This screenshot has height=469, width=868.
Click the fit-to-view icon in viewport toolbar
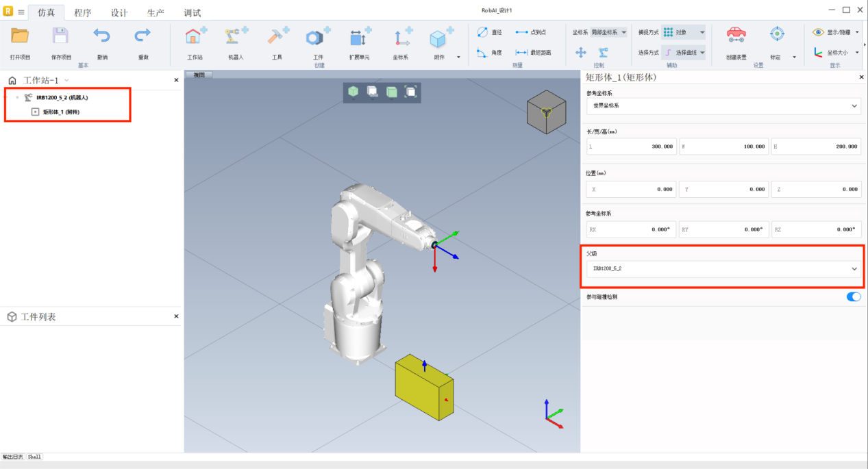point(410,92)
